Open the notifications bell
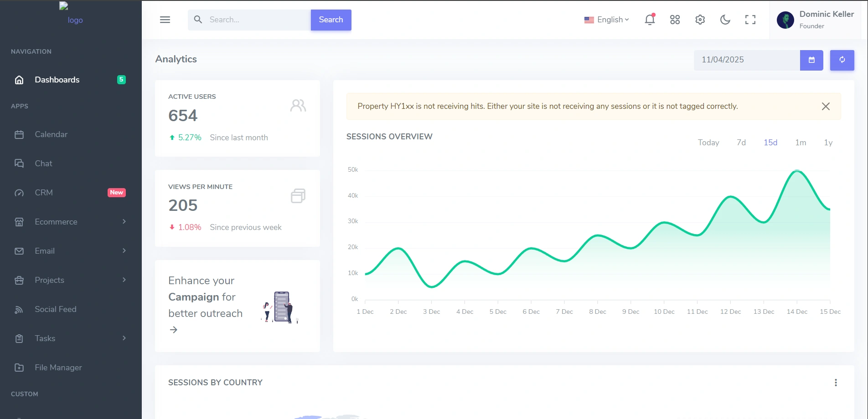This screenshot has height=419, width=868. (650, 20)
